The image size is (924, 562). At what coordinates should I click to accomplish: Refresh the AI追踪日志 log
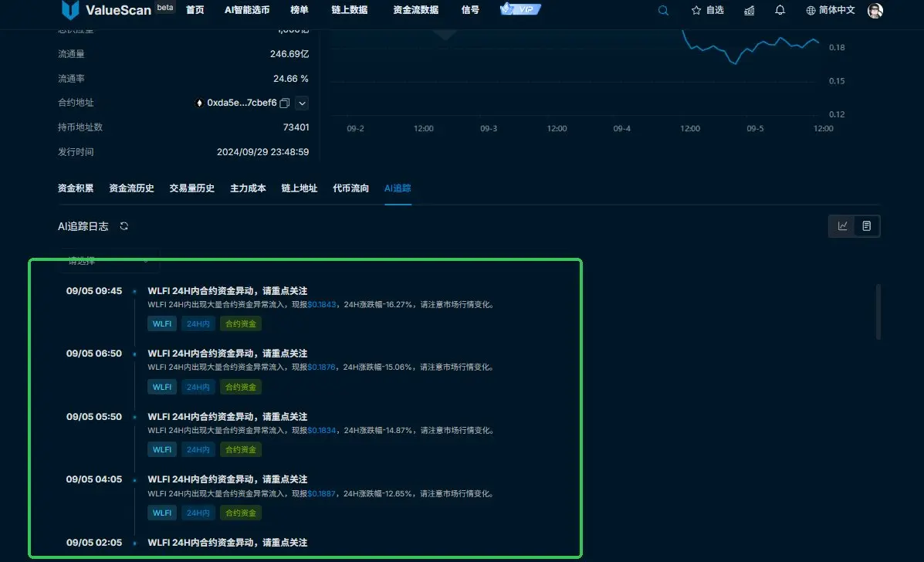(x=124, y=226)
